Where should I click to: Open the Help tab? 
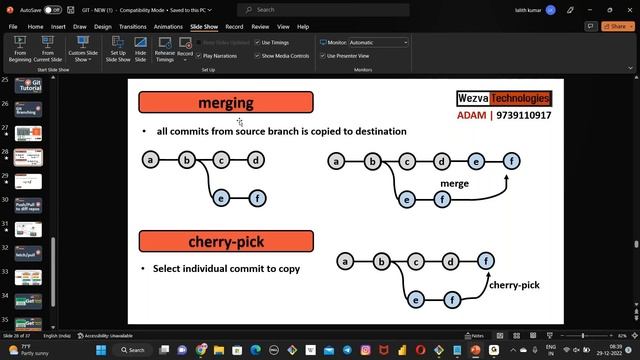pyautogui.click(x=303, y=27)
